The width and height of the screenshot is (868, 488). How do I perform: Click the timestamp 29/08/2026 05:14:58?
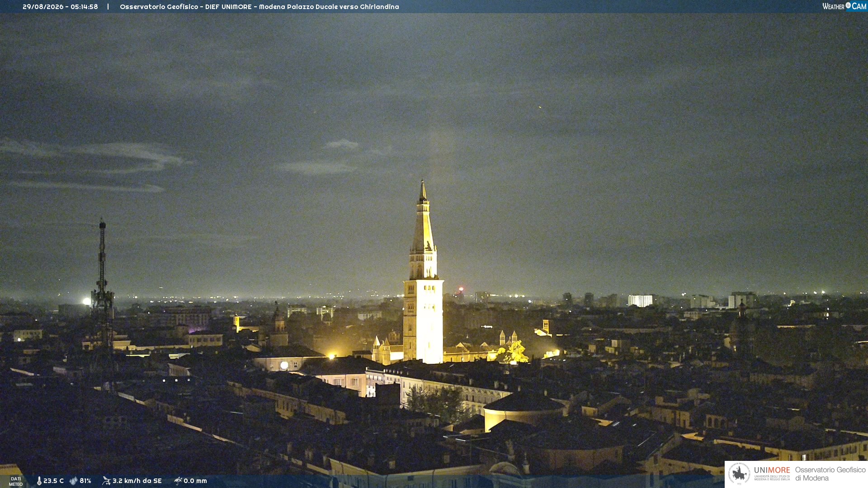coord(60,7)
